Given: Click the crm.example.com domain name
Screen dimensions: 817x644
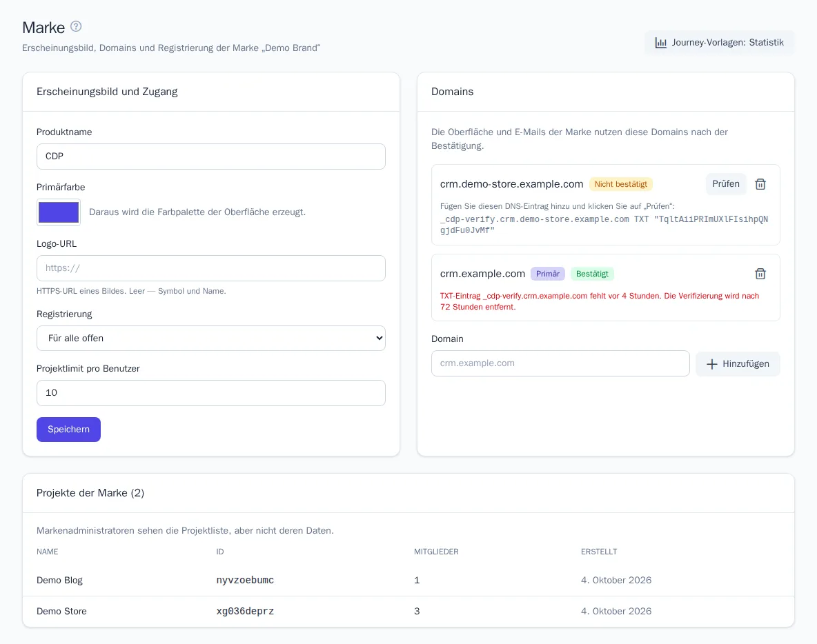Looking at the screenshot, I should point(482,274).
